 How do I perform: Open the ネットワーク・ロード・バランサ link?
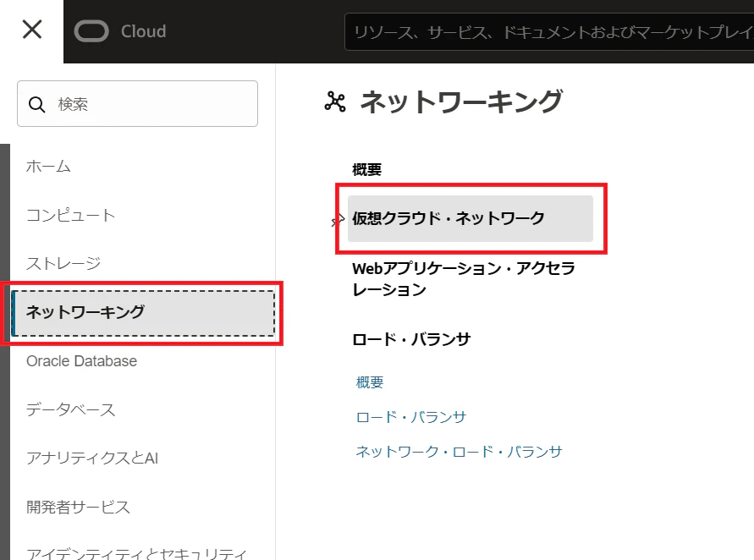pyautogui.click(x=459, y=452)
